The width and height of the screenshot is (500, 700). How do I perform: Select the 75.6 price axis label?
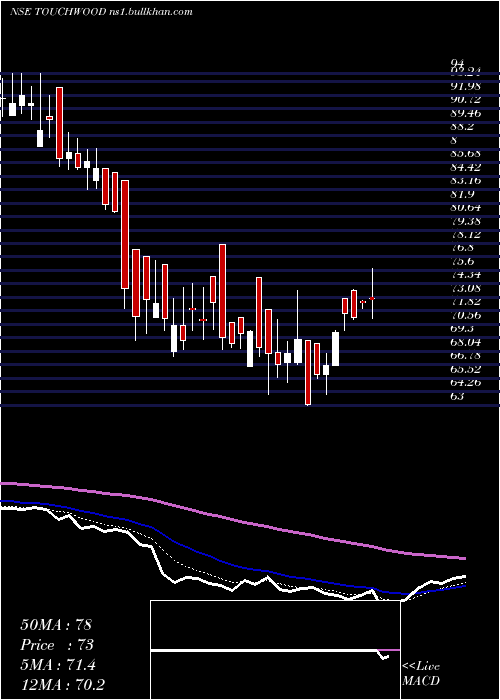pos(462,262)
